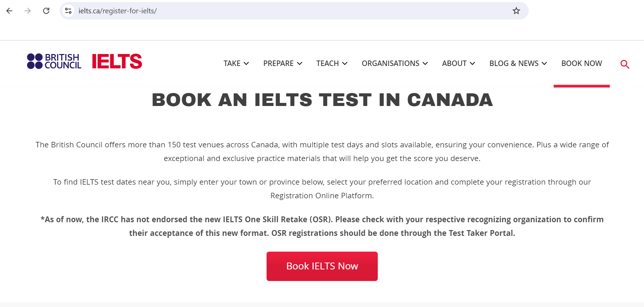Screen dimensions: 644x307
Task: Navigate forward in browser history
Action: [x=28, y=11]
